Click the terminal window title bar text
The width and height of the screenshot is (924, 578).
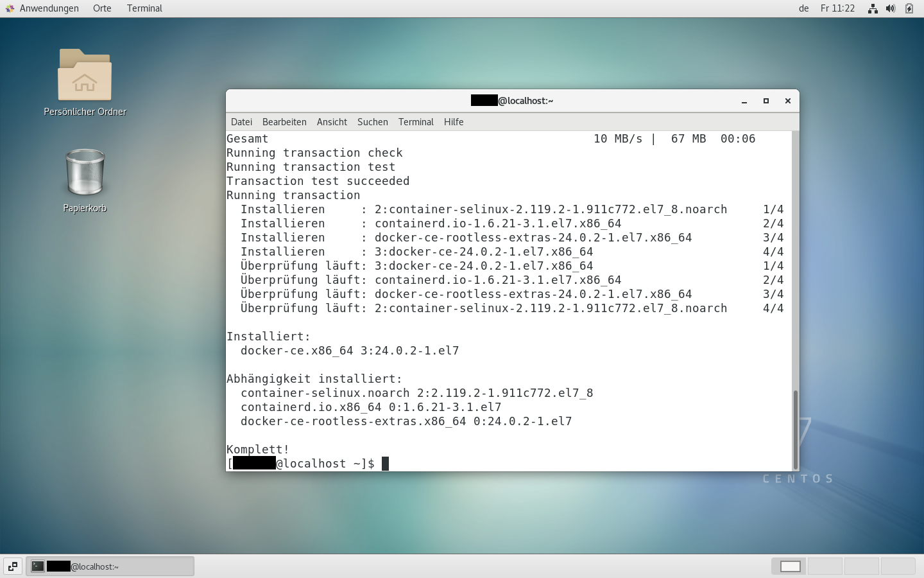512,101
